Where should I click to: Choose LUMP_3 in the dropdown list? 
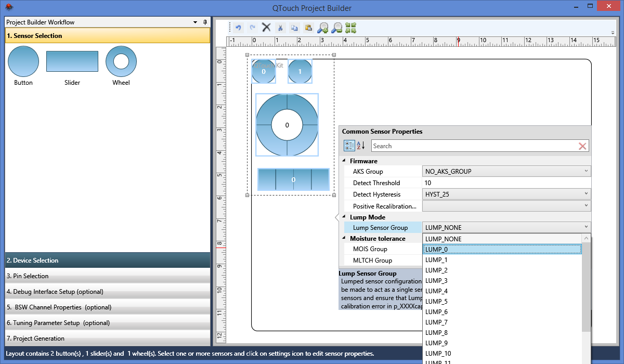pos(502,280)
